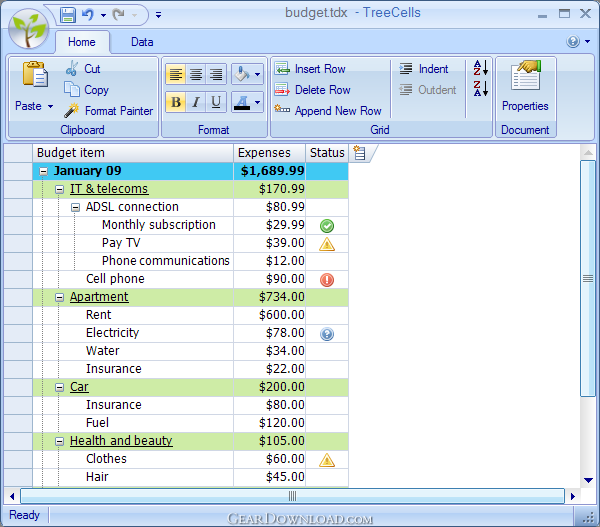Indent the selected row
Viewport: 600px width, 527px height.
point(423,69)
